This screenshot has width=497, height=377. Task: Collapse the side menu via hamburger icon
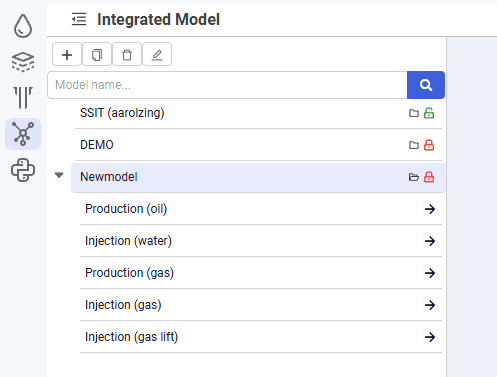click(79, 19)
